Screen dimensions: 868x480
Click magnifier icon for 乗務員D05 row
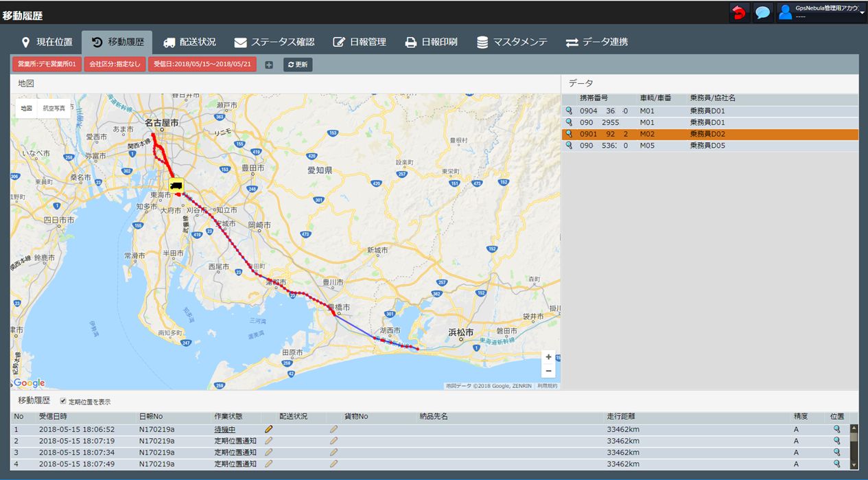coord(568,146)
